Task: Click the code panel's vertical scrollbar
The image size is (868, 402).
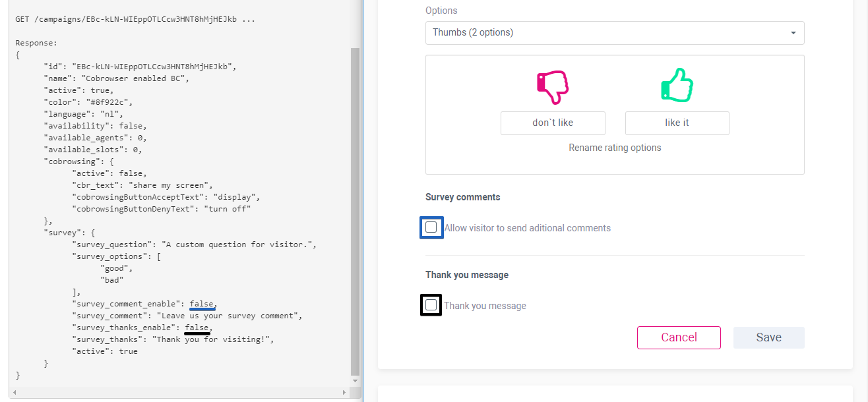Action: click(355, 198)
